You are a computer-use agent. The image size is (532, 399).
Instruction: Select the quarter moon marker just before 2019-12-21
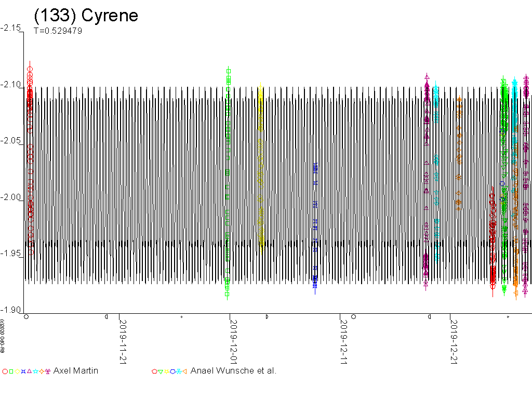430,317
